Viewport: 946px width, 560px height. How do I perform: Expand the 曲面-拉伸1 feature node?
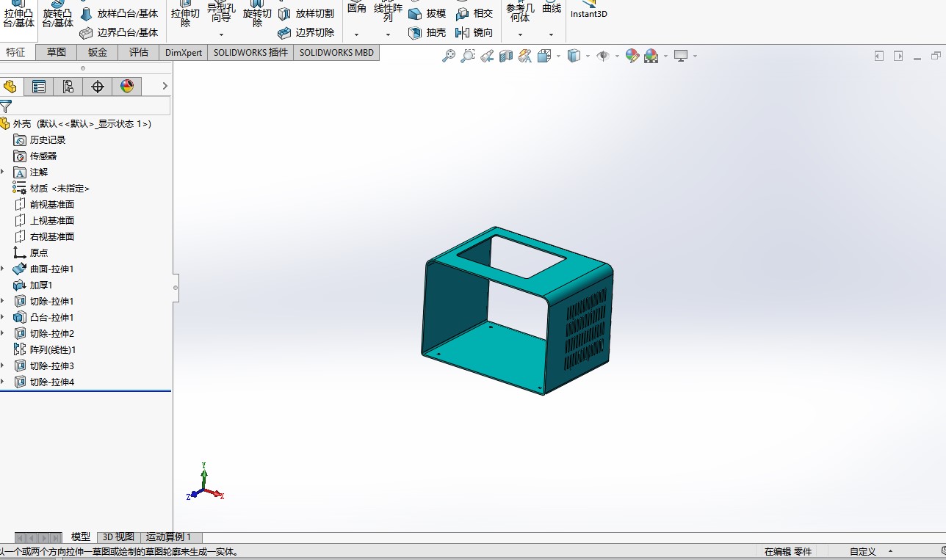click(3, 269)
